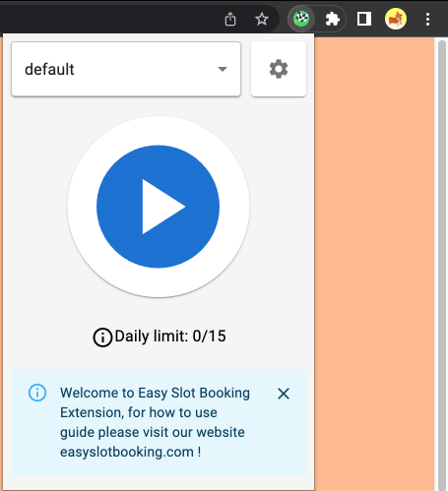
Task: Toggle the browser side panel icon
Action: pyautogui.click(x=364, y=19)
